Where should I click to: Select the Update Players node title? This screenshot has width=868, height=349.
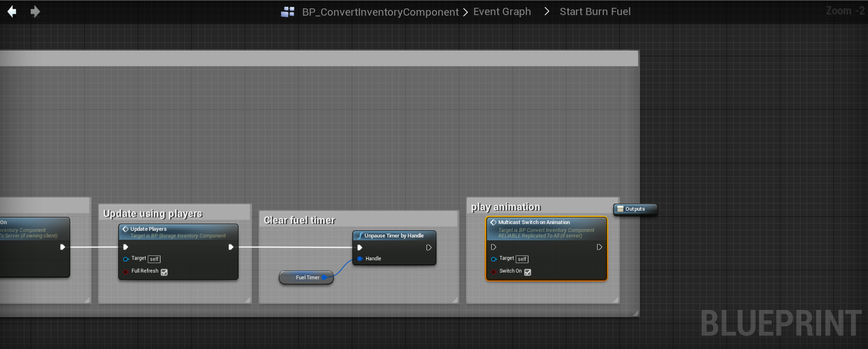(148, 229)
